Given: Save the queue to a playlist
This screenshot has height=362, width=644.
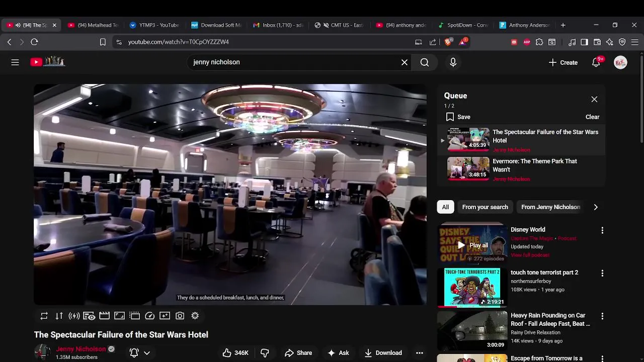Looking at the screenshot, I should tap(458, 117).
